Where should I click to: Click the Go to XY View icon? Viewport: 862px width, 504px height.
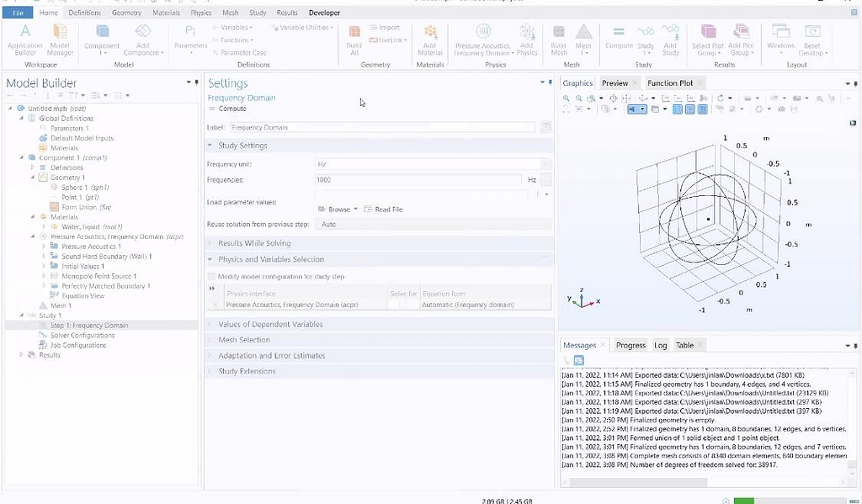[666, 98]
